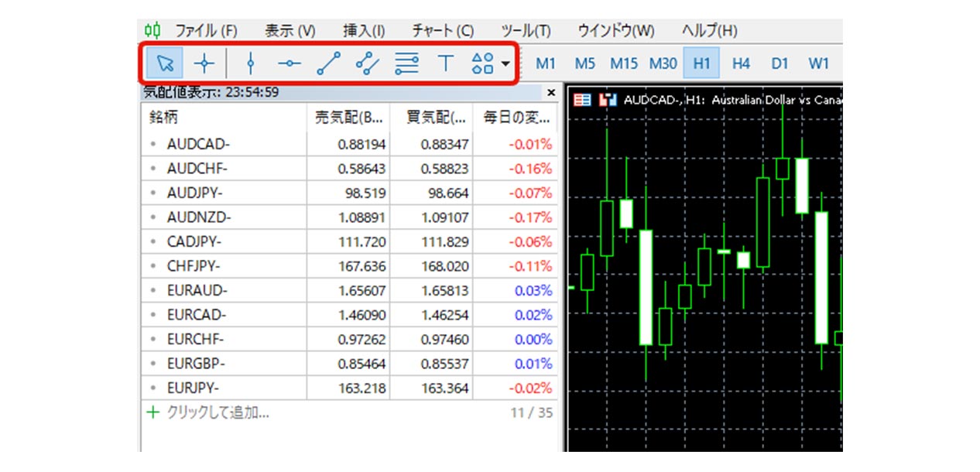This screenshot has height=472, width=980.
Task: Sort by 毎日の変動 column header
Action: 516,118
